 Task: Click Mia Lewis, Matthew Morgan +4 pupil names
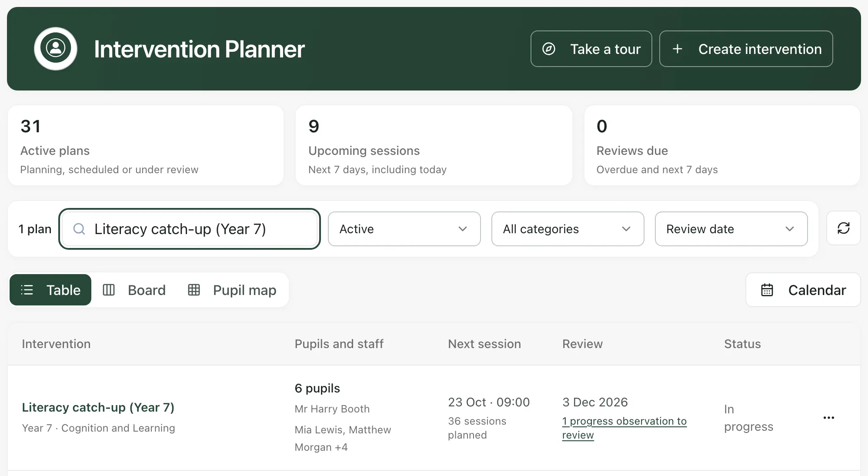(343, 439)
